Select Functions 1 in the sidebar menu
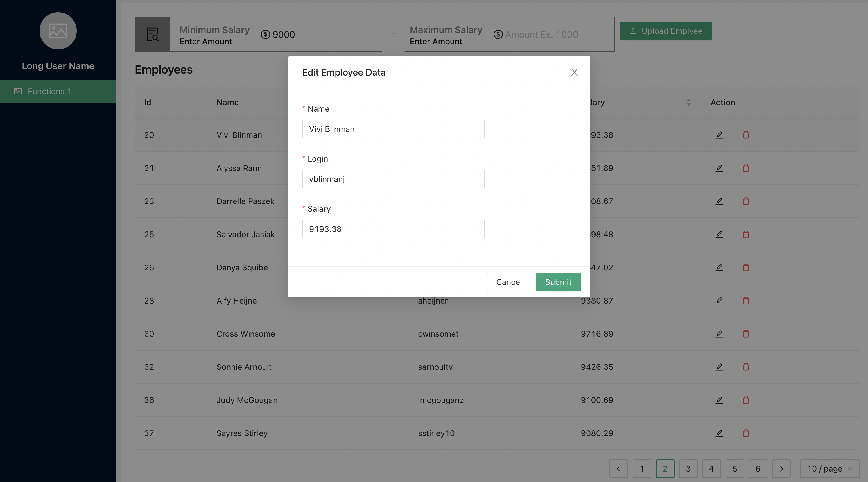The width and height of the screenshot is (868, 482). pos(58,91)
